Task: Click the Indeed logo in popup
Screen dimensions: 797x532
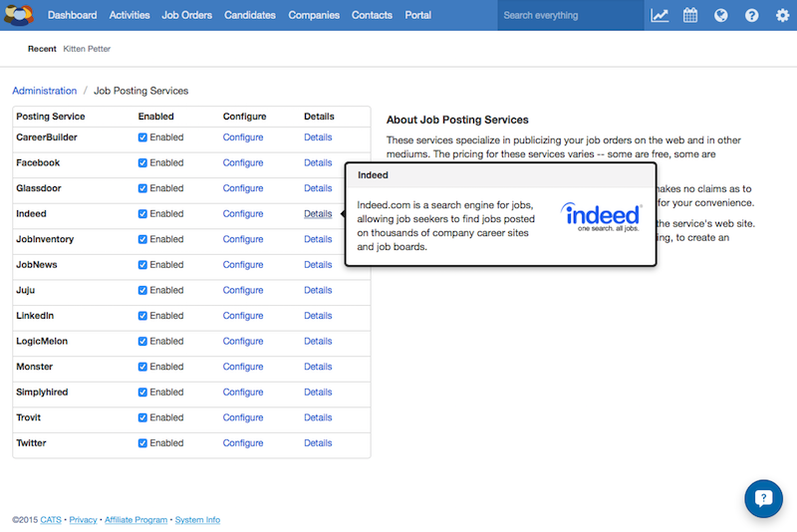Action: click(x=600, y=216)
